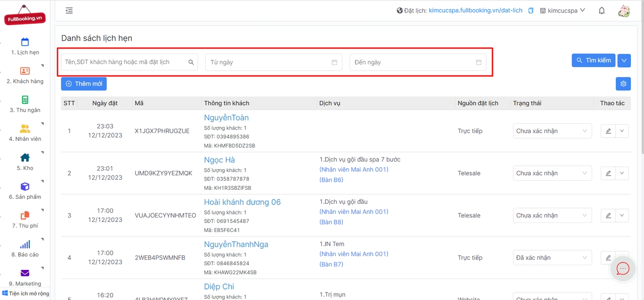Click the FullBooking.vn logo
The image size is (644, 300).
pos(25,15)
